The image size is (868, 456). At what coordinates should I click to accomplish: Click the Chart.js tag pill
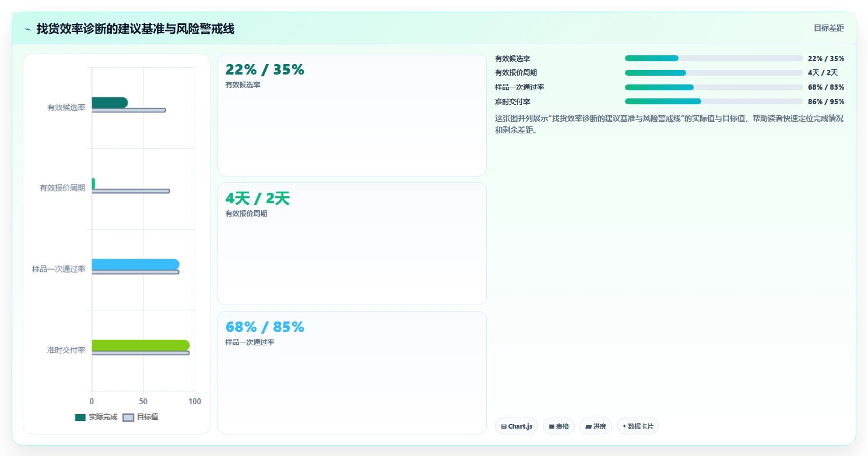(516, 426)
